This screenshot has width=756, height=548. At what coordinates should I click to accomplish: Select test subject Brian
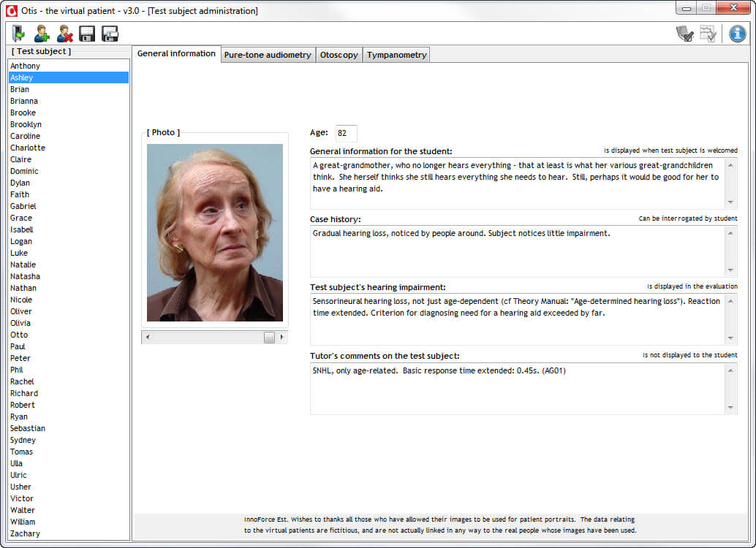point(69,89)
